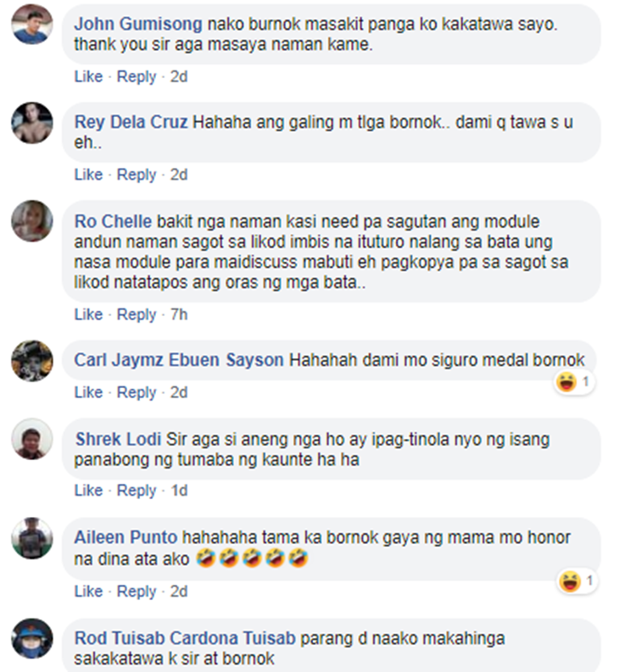636x672 pixels.
Task: Click the haha reaction on Carl Jaymz's comment
Action: click(x=573, y=382)
